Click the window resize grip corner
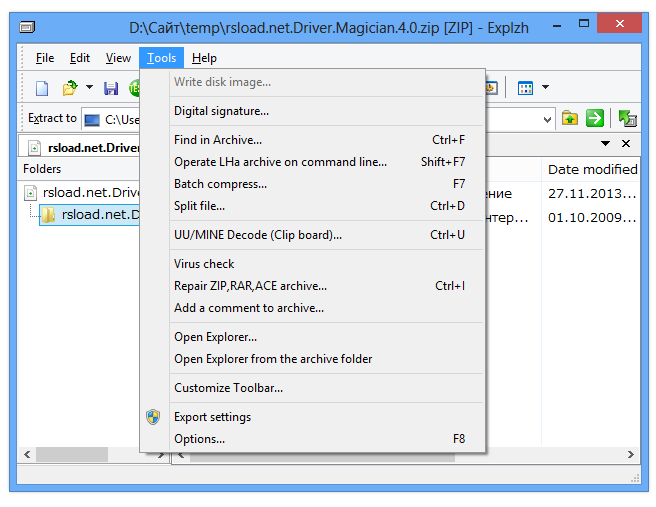Image resolution: width=656 pixels, height=507 pixels. 635,478
